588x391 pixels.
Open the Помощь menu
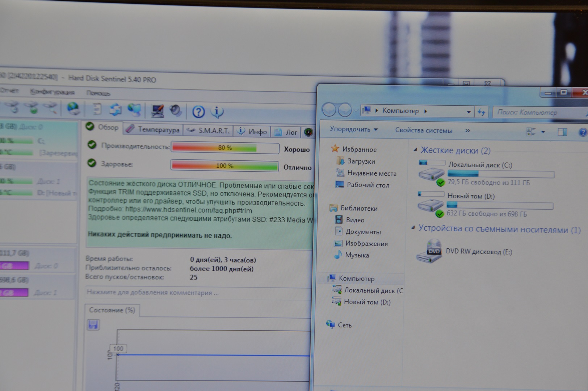tap(98, 93)
